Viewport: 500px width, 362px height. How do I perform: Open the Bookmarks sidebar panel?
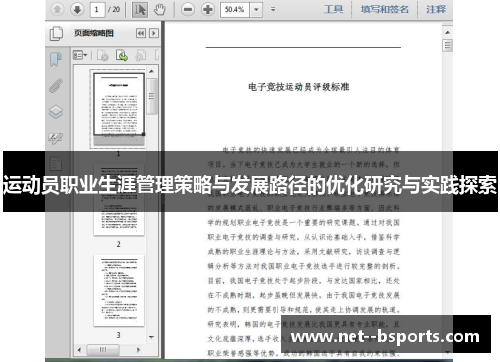click(x=56, y=60)
